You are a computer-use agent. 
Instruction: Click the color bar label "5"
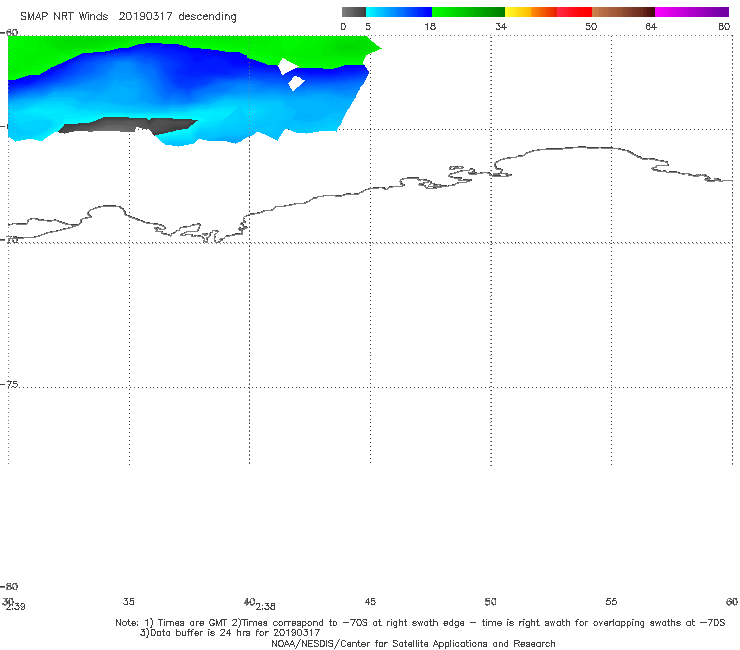tap(368, 26)
